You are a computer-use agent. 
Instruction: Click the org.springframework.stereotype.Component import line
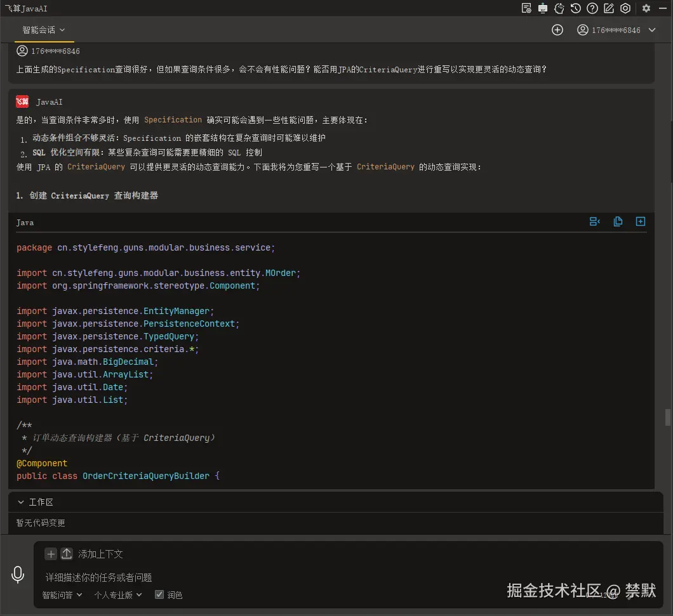coord(138,285)
